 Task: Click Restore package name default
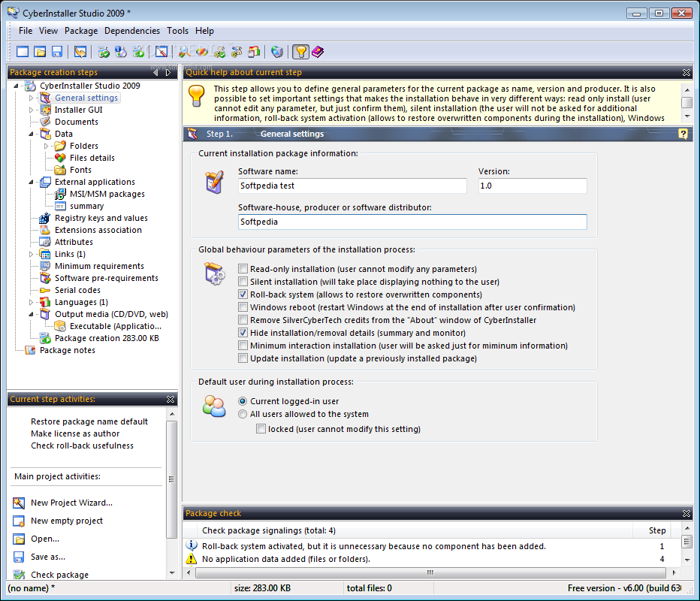click(x=89, y=421)
